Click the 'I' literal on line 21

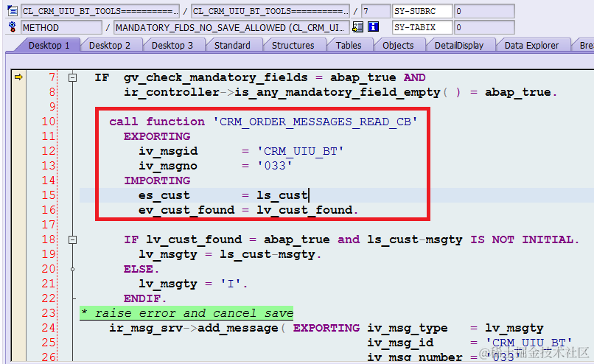(x=231, y=284)
